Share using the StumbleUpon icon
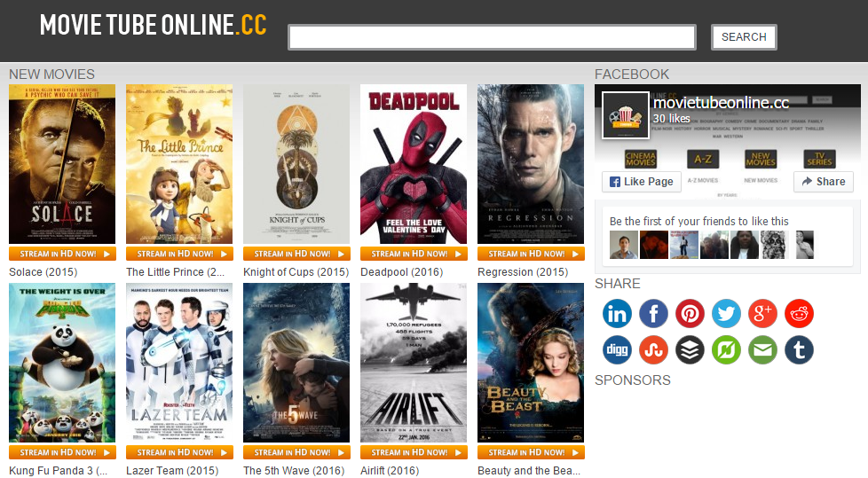The height and width of the screenshot is (478, 868). click(653, 350)
